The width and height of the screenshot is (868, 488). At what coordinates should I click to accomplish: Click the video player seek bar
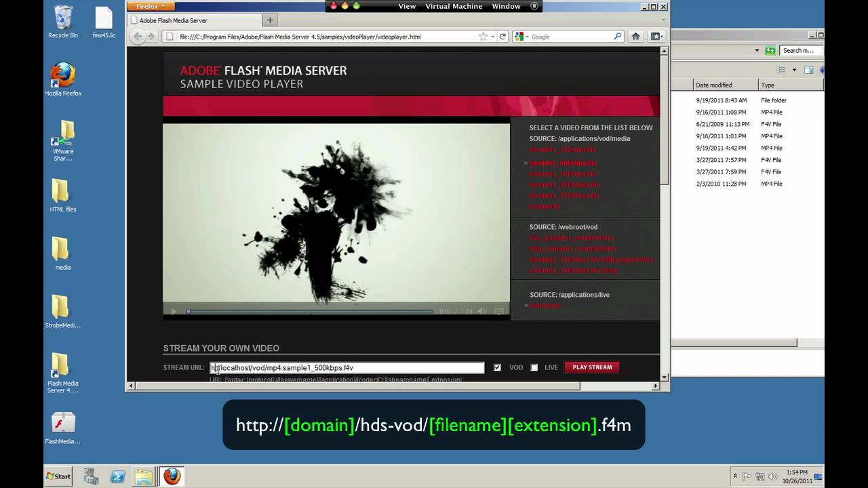click(310, 312)
